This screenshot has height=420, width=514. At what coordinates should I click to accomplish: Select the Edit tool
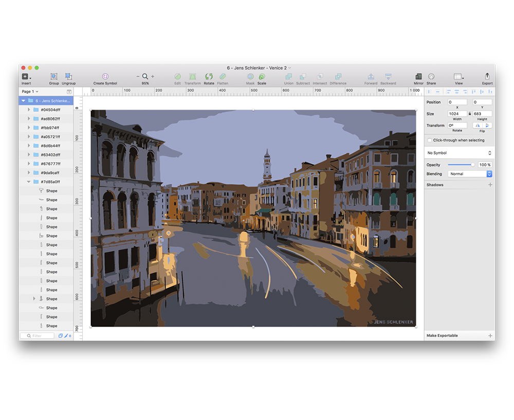[x=177, y=77]
